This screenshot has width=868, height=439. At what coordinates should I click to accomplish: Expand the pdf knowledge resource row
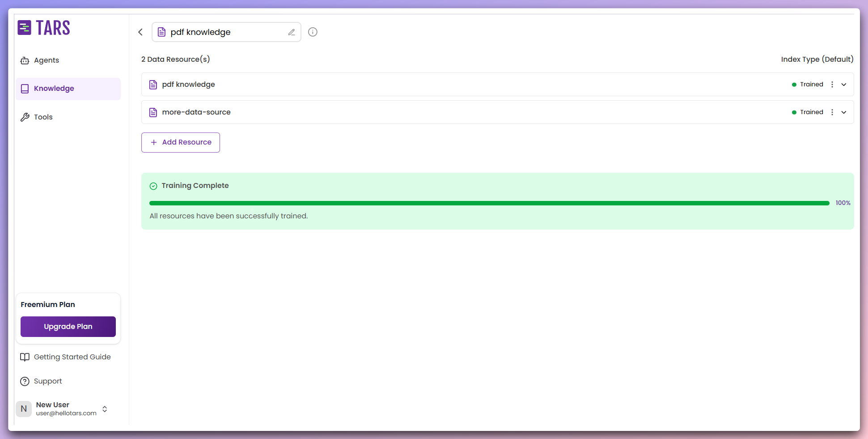(x=844, y=85)
